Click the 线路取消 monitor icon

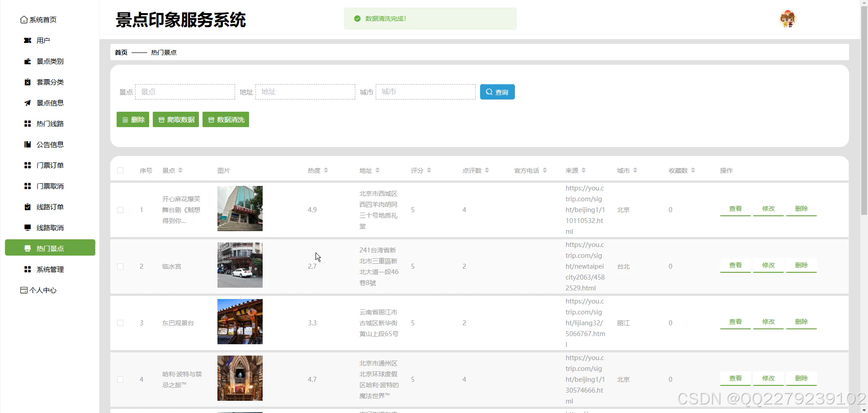(x=28, y=228)
